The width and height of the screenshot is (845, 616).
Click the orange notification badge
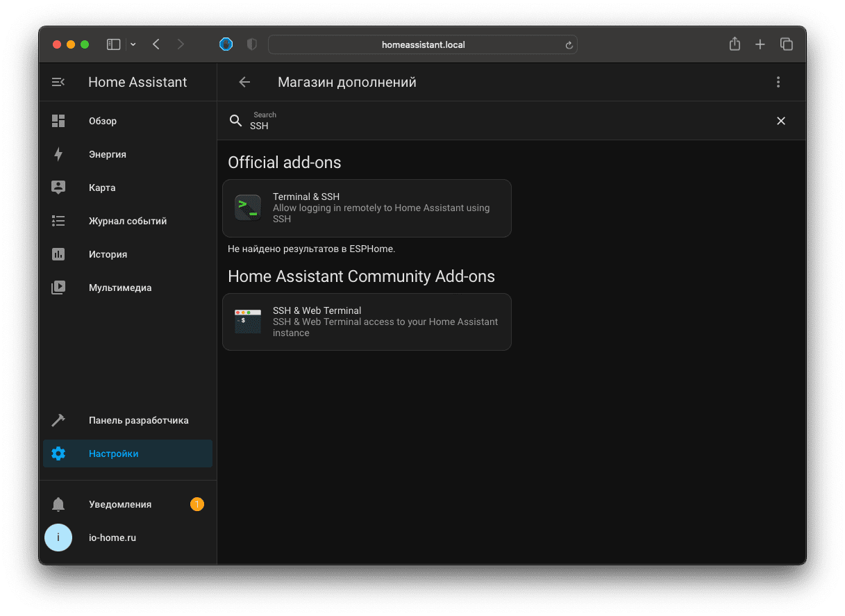tap(197, 504)
